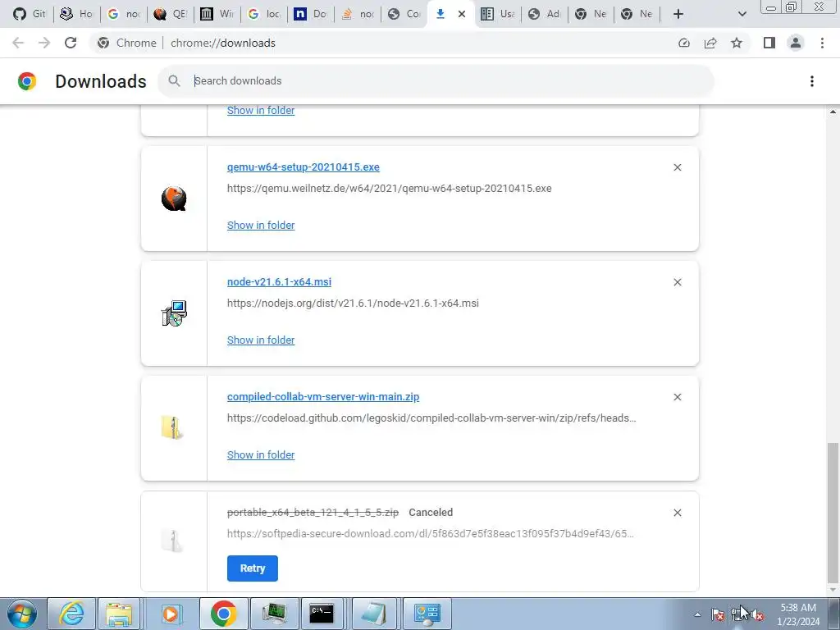Click the qemu.weilnetz.de URL text
The image size is (840, 630).
pyautogui.click(x=390, y=189)
